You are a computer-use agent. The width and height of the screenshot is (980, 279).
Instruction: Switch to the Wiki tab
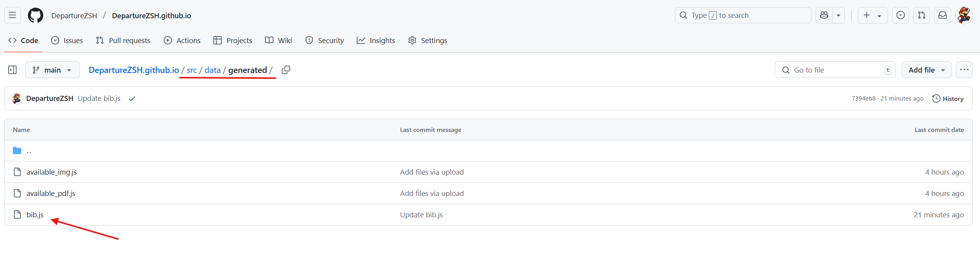(x=278, y=40)
